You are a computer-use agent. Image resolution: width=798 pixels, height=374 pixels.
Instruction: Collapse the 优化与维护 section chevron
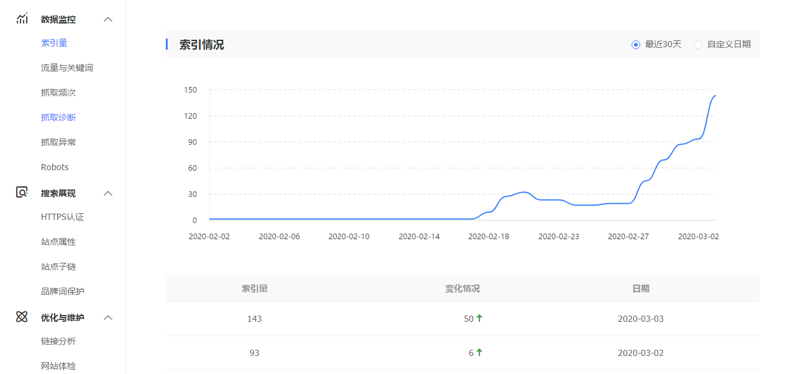[108, 317]
